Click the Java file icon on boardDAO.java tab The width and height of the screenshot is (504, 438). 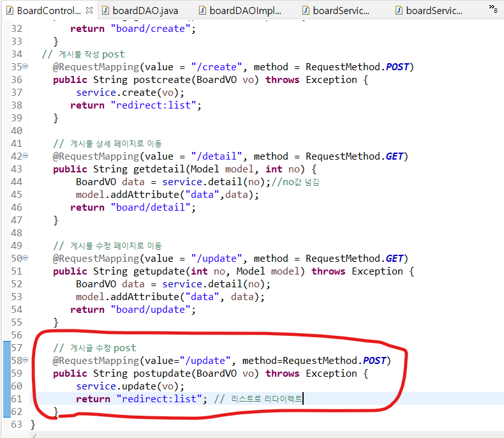click(x=105, y=11)
